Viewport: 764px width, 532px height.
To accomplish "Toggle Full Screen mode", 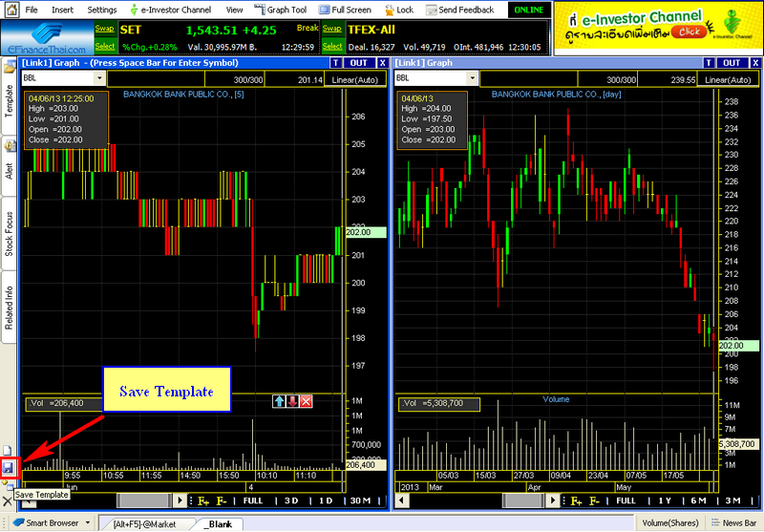I will tap(345, 10).
